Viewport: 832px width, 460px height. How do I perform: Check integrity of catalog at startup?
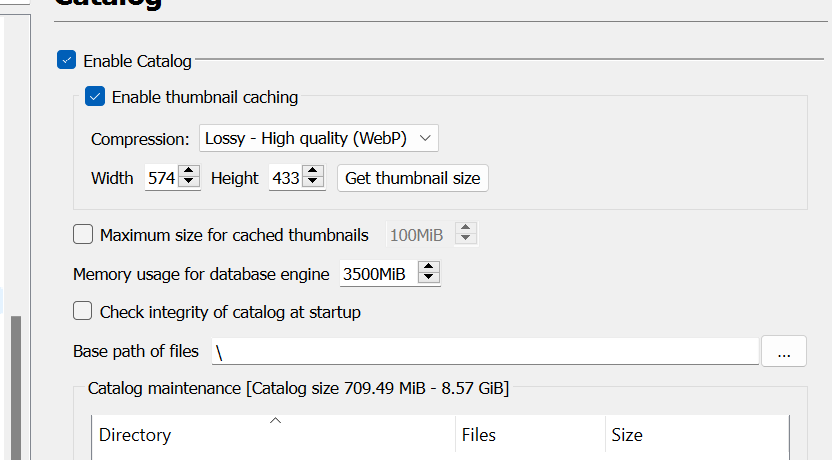pyautogui.click(x=83, y=312)
